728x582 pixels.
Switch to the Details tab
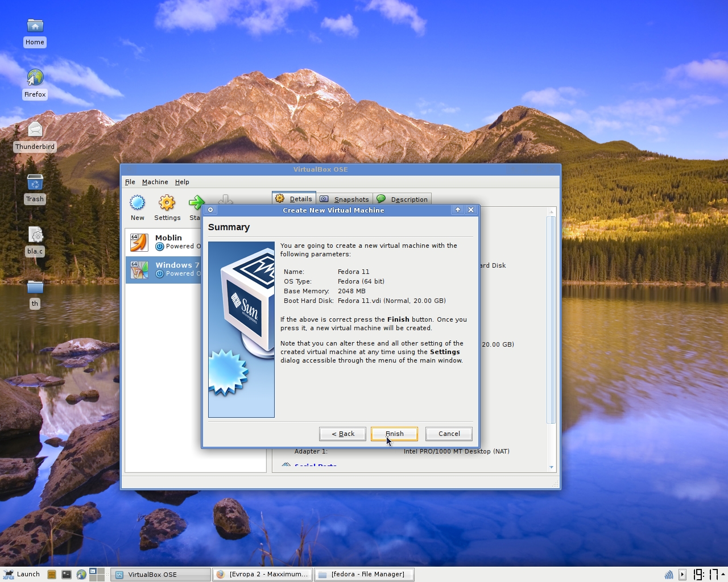click(294, 199)
